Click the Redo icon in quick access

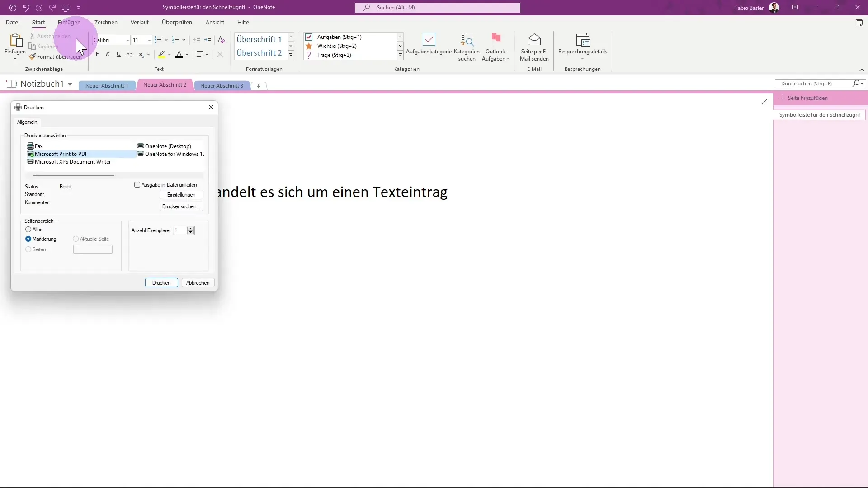52,8
